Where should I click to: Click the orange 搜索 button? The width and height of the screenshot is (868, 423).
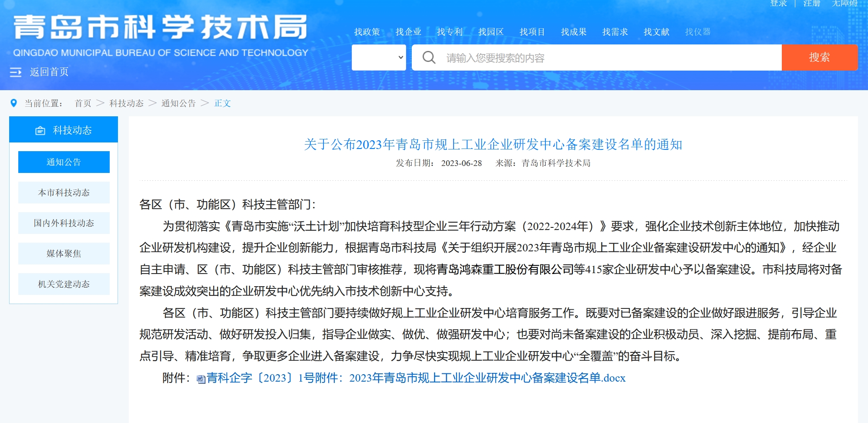pos(820,58)
